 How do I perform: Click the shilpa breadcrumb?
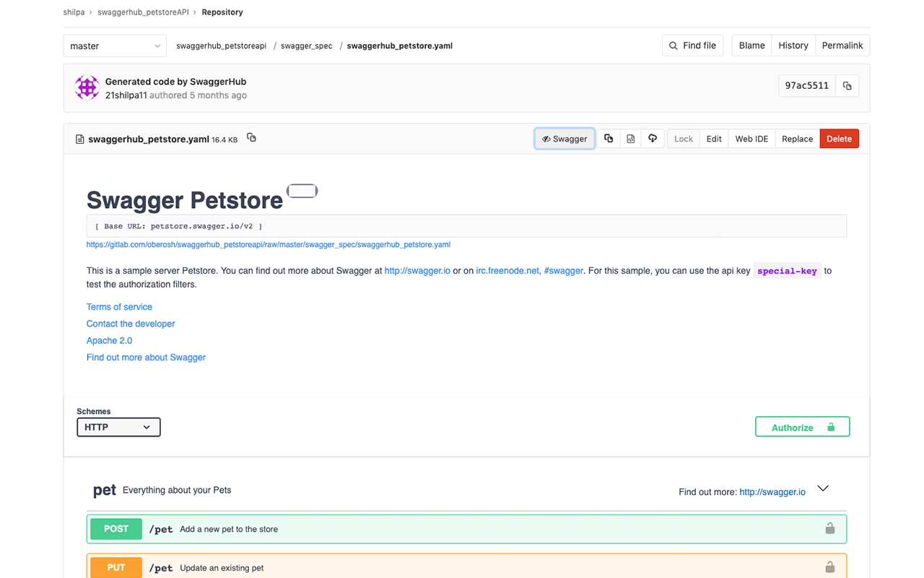(x=74, y=12)
